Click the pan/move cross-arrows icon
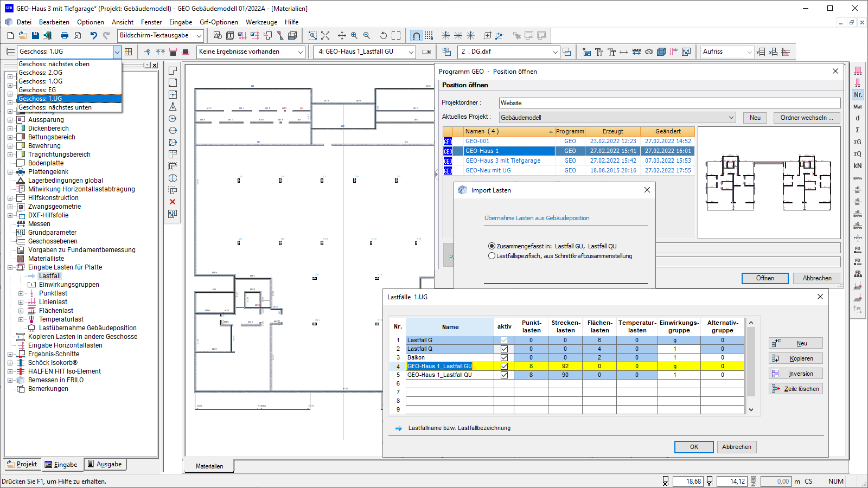Screen dimensions: 868x488 tap(342, 36)
